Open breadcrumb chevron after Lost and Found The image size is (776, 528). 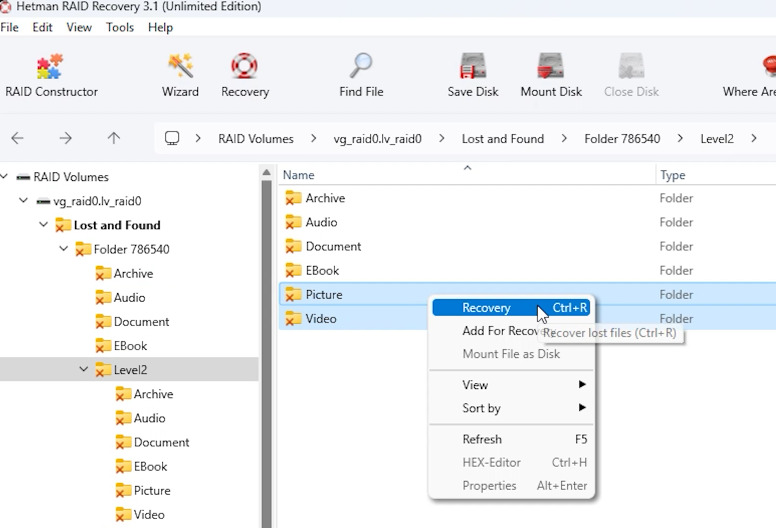[x=564, y=139]
